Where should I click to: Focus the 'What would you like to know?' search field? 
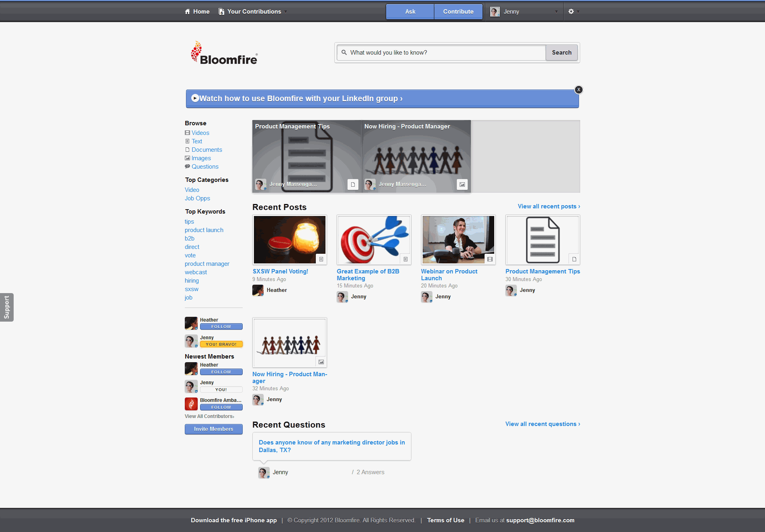[x=441, y=53]
